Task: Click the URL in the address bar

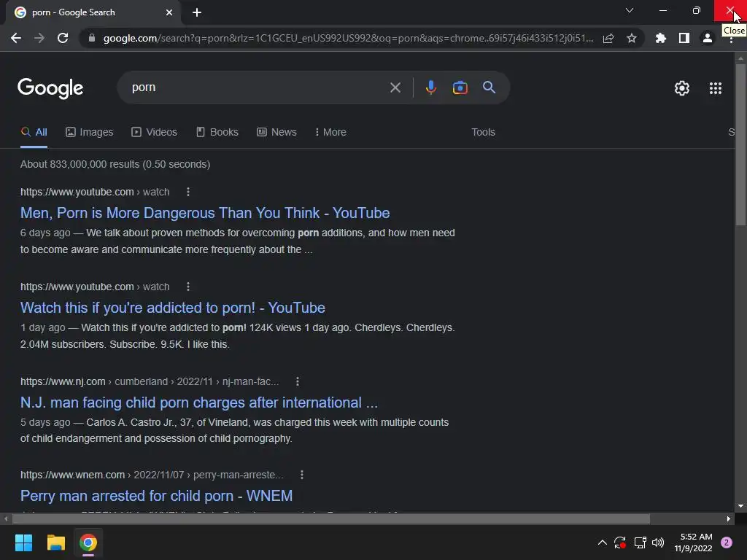Action: (348, 38)
